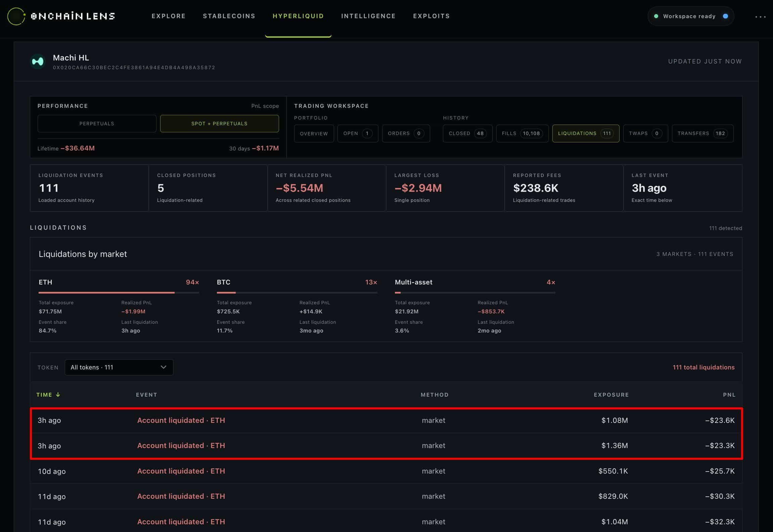Click the TIME sort descending arrow
The height and width of the screenshot is (532, 773).
click(x=58, y=395)
